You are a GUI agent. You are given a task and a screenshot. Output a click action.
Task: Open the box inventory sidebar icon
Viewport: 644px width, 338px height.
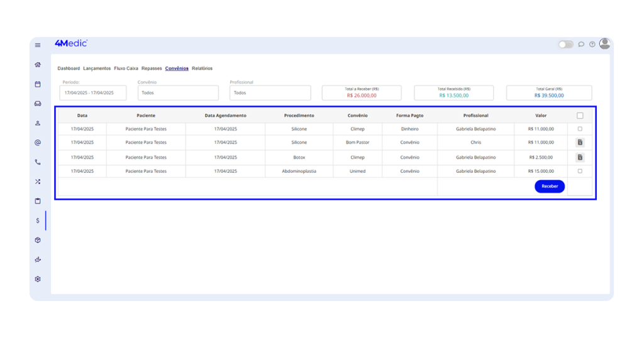pyautogui.click(x=38, y=240)
